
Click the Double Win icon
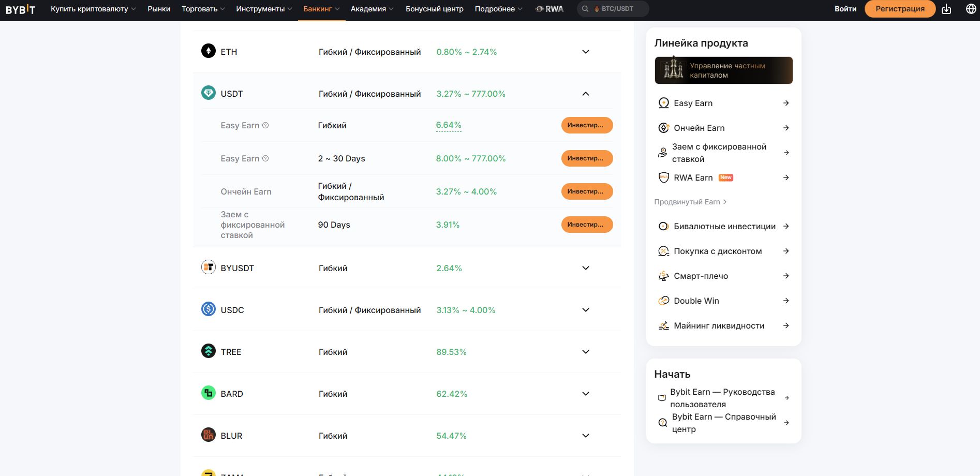[x=663, y=301]
